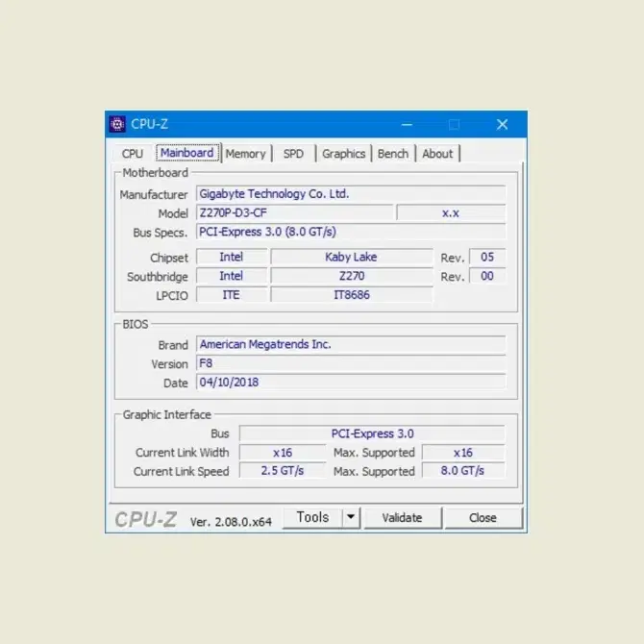This screenshot has height=644, width=644.
Task: Open the About tab
Action: (437, 154)
